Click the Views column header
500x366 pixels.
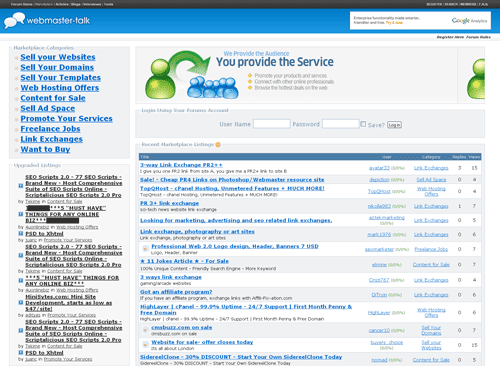[474, 157]
